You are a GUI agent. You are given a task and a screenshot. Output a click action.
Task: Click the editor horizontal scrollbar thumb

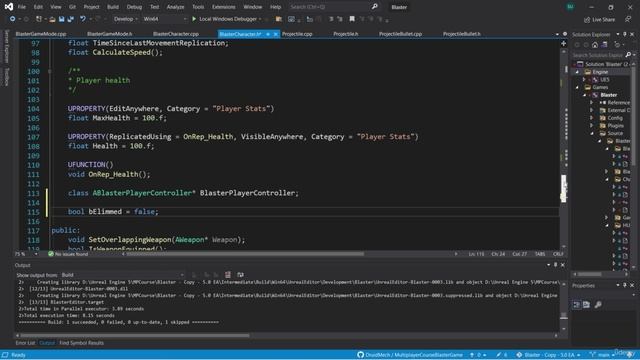point(245,254)
